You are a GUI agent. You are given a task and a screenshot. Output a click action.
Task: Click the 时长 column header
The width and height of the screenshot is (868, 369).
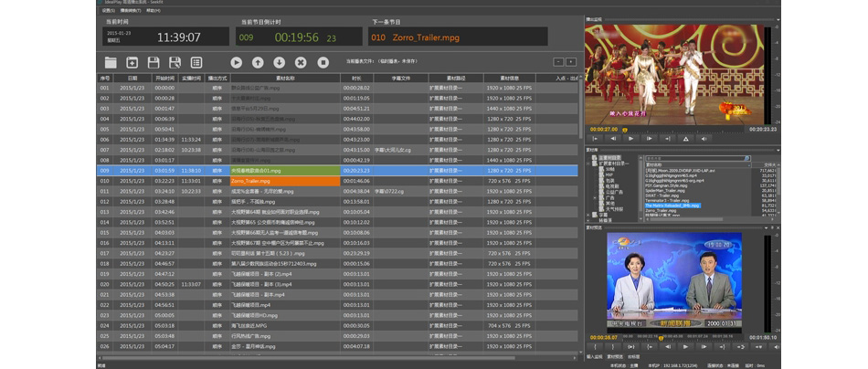click(357, 79)
